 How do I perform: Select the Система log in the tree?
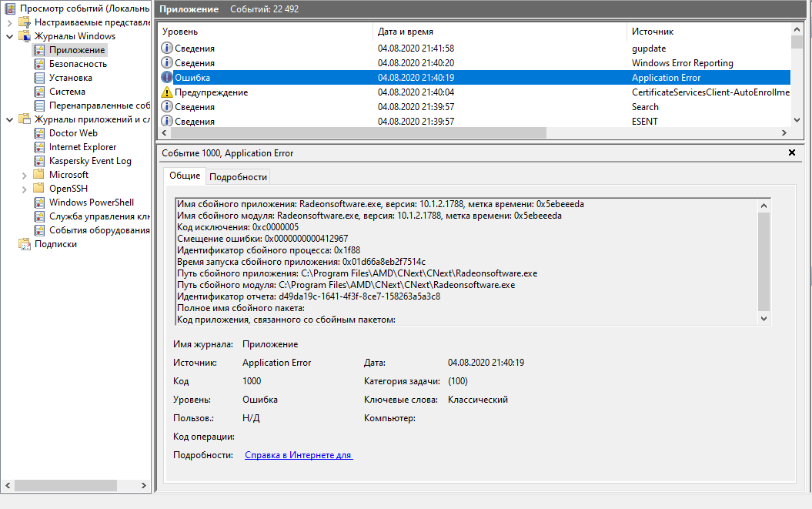coord(67,92)
